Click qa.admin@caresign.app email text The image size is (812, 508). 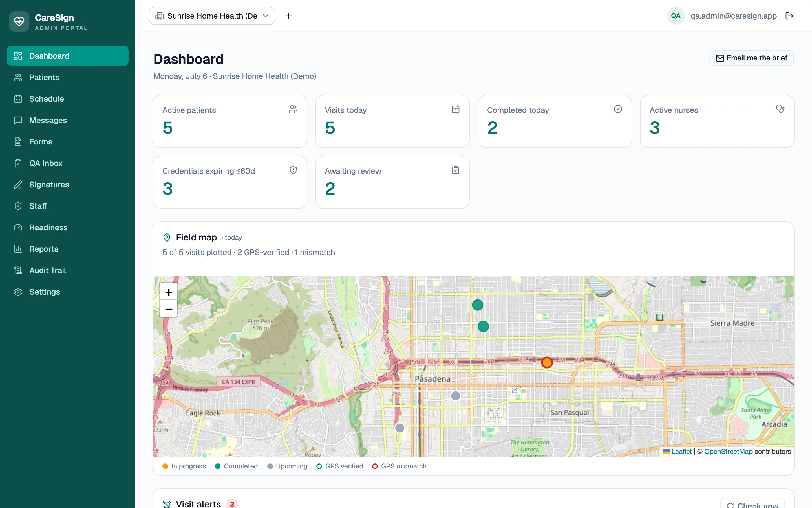coord(734,16)
